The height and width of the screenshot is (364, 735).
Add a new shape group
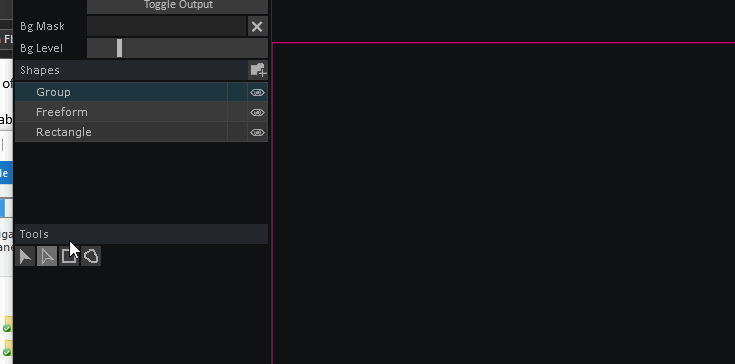pyautogui.click(x=258, y=70)
